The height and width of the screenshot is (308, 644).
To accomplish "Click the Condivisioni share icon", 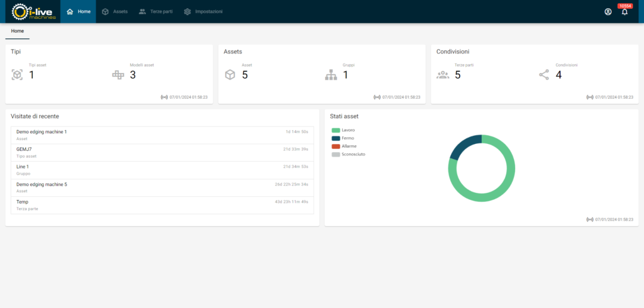I will click(544, 75).
